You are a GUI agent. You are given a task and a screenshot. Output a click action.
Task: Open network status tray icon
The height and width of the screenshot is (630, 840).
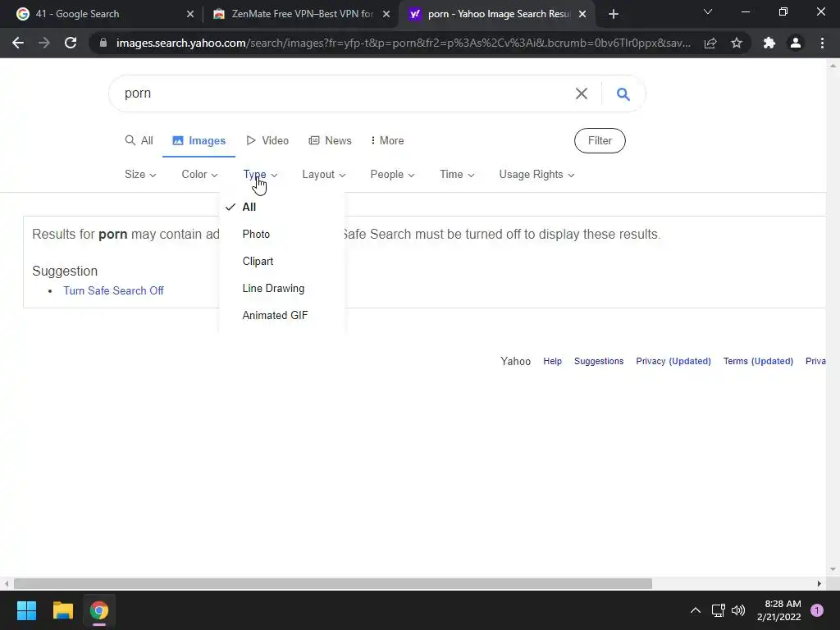718,610
